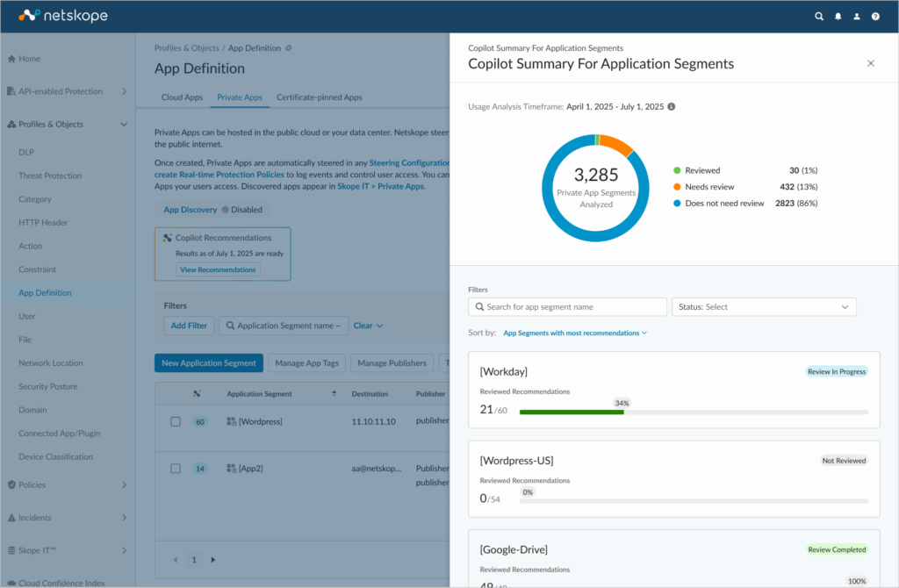Click the Profiles & Objects icon
The width and height of the screenshot is (899, 588).
11,125
